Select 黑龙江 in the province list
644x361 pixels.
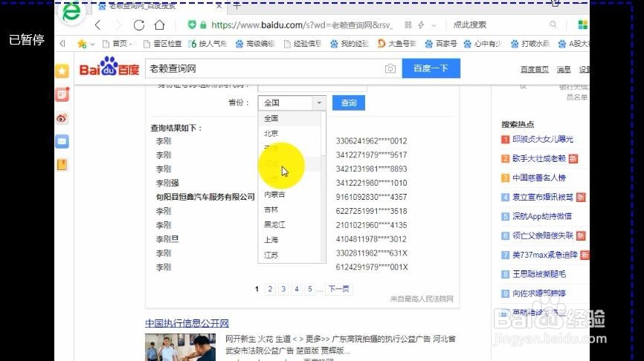coord(274,225)
